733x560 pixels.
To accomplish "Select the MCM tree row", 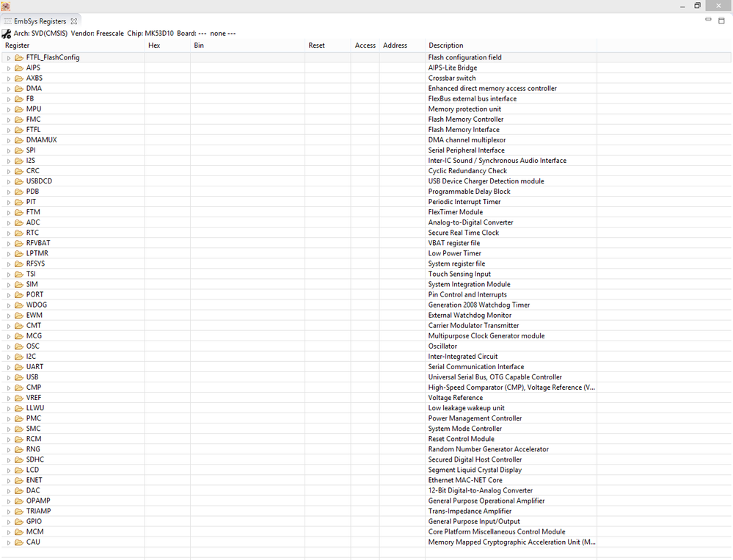I will (367, 531).
